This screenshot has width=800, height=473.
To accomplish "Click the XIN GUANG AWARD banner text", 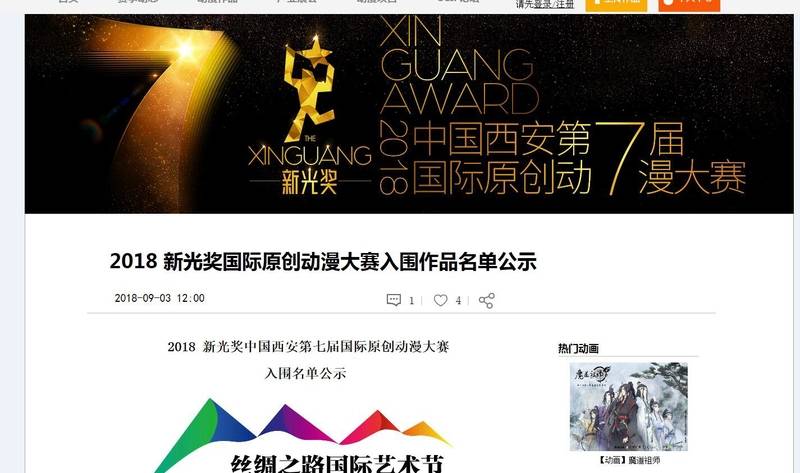I will pyautogui.click(x=458, y=65).
